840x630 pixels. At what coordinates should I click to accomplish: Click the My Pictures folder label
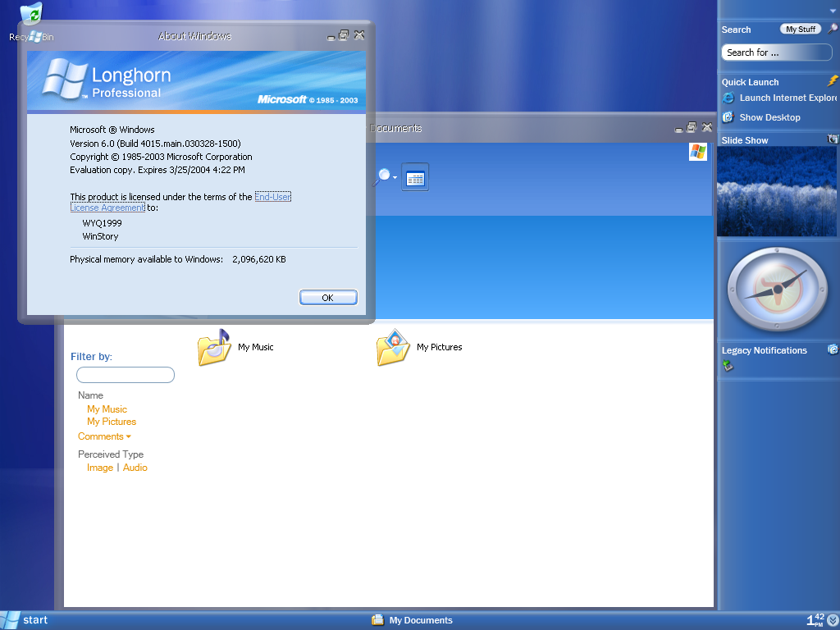440,347
